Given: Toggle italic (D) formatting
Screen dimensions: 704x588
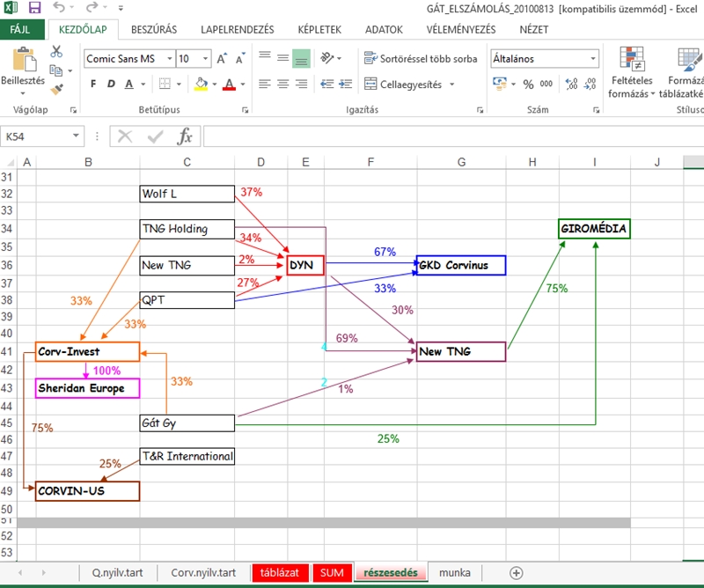Looking at the screenshot, I should tap(111, 84).
